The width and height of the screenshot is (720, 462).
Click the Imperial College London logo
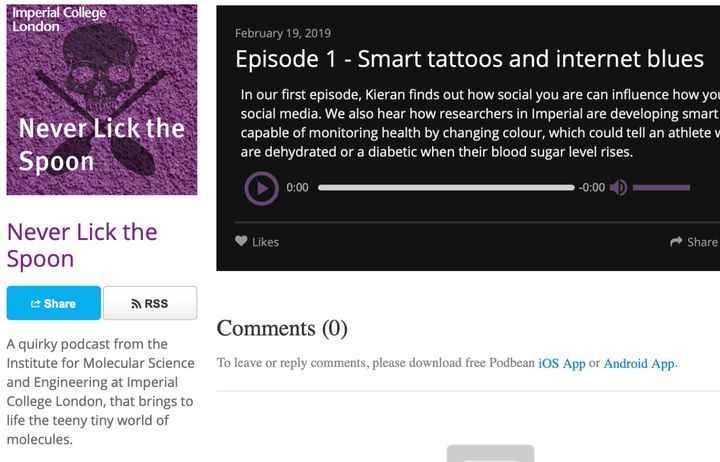click(48, 19)
